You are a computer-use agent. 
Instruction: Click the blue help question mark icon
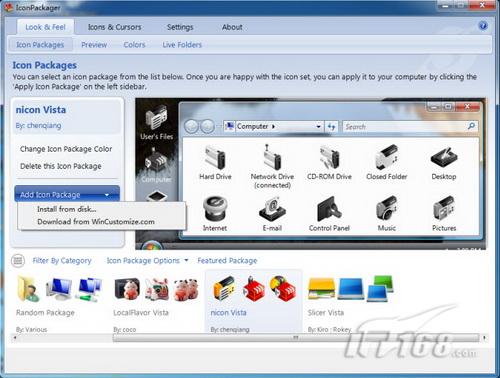point(483,26)
